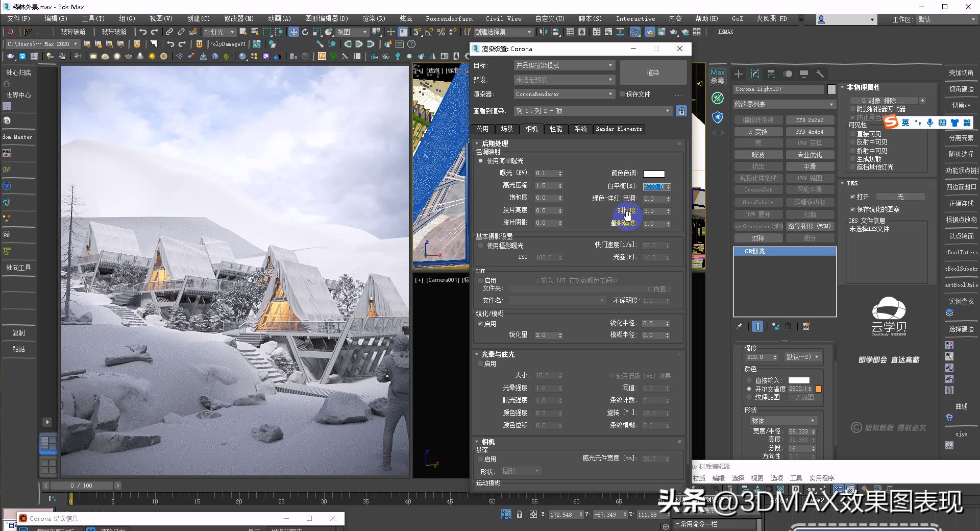980x531 pixels.
Task: Select the Select and Move tool
Action: tap(295, 32)
